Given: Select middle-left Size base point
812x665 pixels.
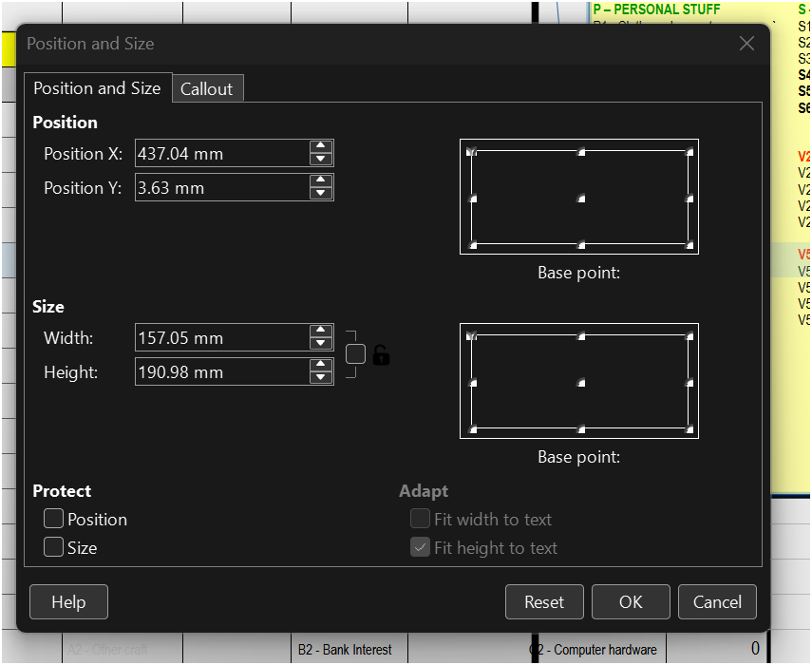Looking at the screenshot, I should [472, 383].
